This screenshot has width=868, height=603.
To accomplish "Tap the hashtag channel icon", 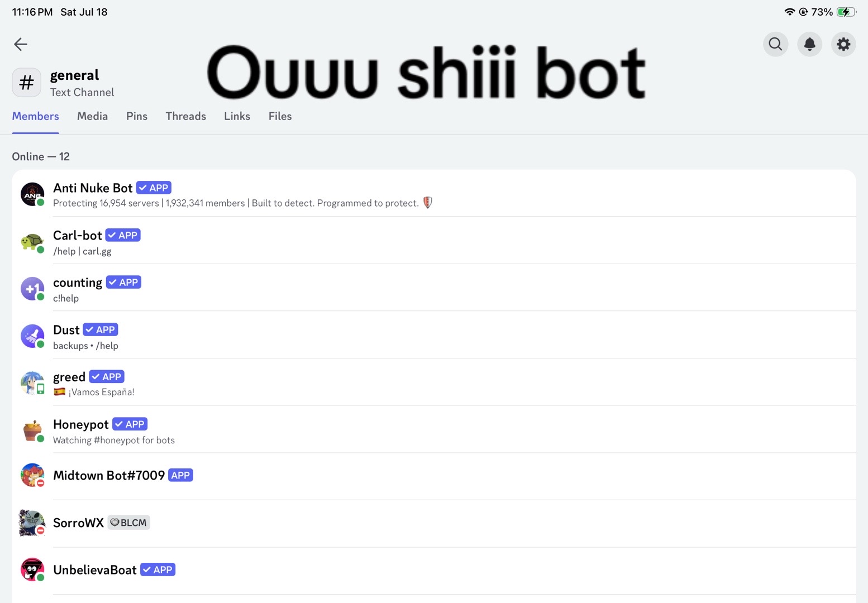I will pos(27,83).
